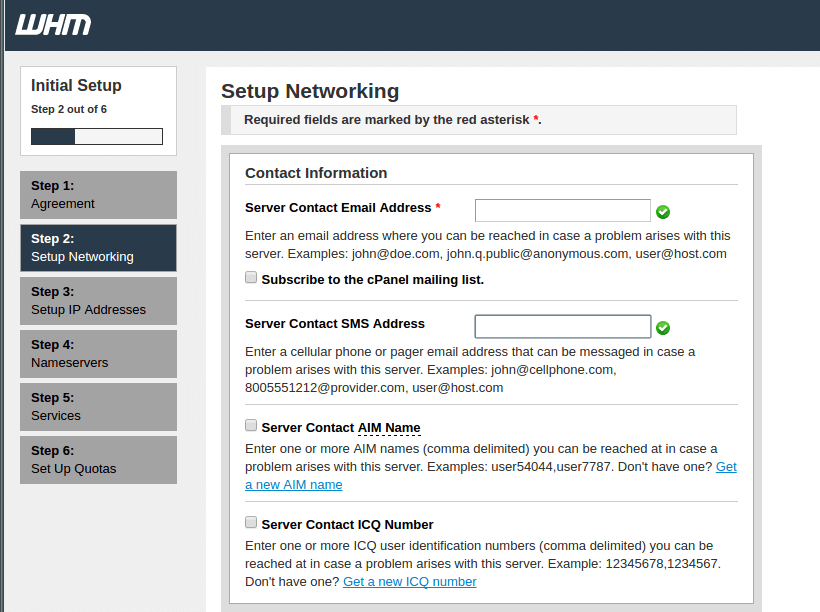Click the WHM logo in header
Image resolution: width=820 pixels, height=612 pixels.
pyautogui.click(x=53, y=25)
